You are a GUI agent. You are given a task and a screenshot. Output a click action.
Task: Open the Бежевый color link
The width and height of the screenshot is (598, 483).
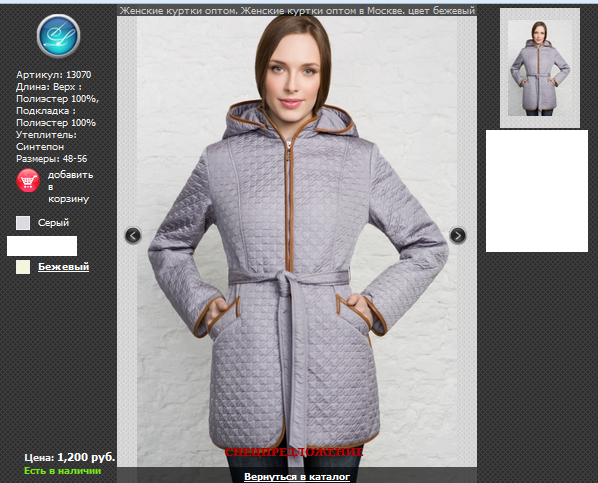[x=63, y=267]
